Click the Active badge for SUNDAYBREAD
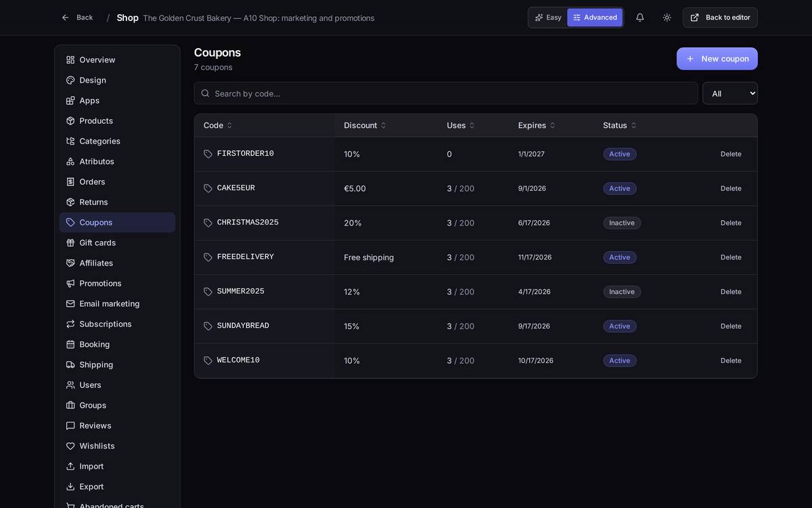This screenshot has width=812, height=508. [620, 326]
